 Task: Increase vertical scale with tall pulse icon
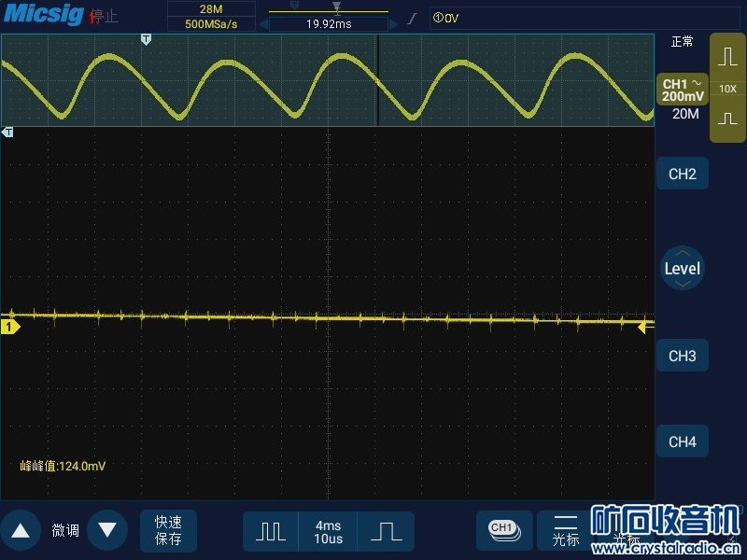[727, 57]
